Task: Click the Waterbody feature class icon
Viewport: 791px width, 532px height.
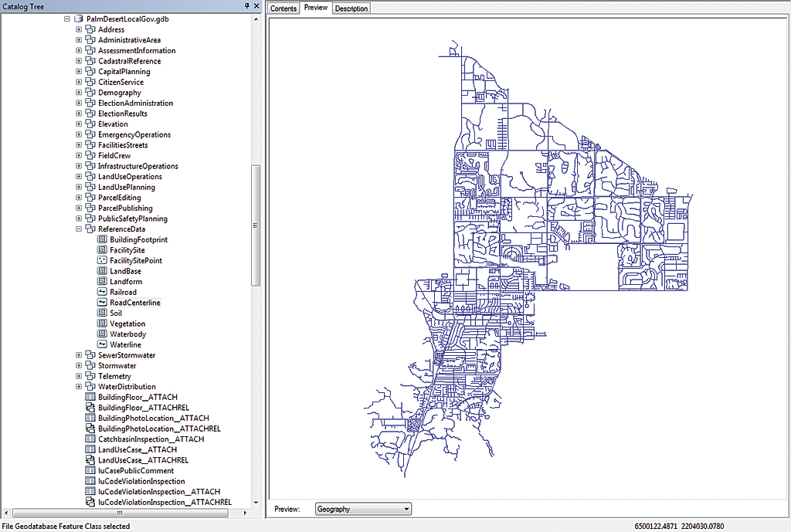Action: click(x=102, y=334)
